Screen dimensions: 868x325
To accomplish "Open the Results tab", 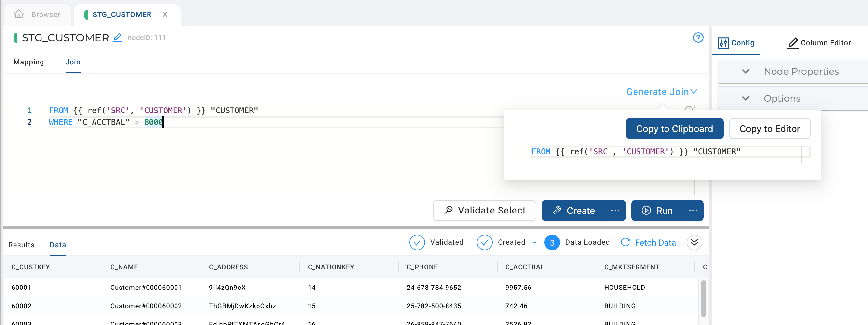I will click(21, 245).
